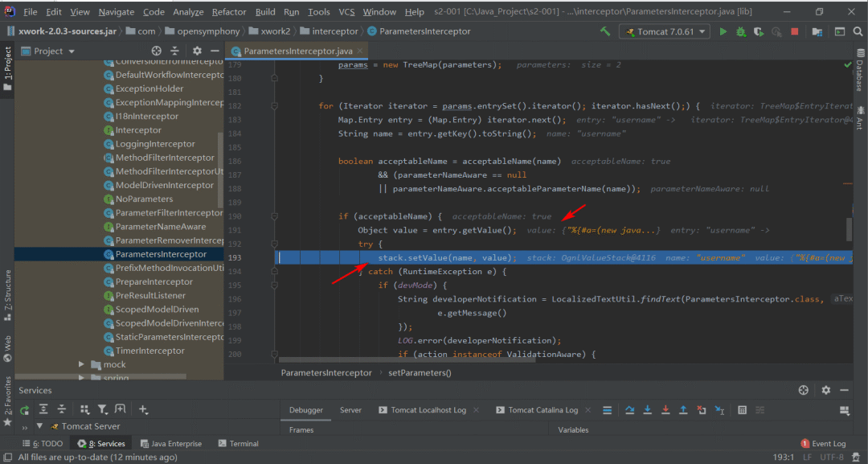Open the Refactor menu

pos(229,12)
